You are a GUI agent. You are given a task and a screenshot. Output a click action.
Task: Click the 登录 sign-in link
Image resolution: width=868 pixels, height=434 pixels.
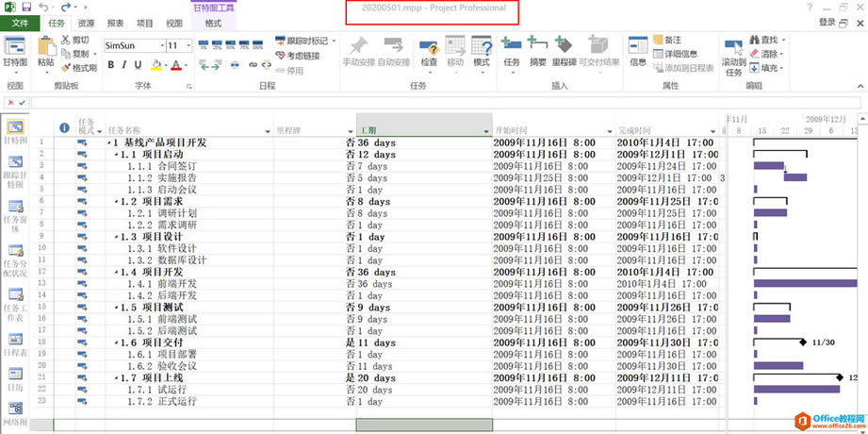pyautogui.click(x=827, y=23)
